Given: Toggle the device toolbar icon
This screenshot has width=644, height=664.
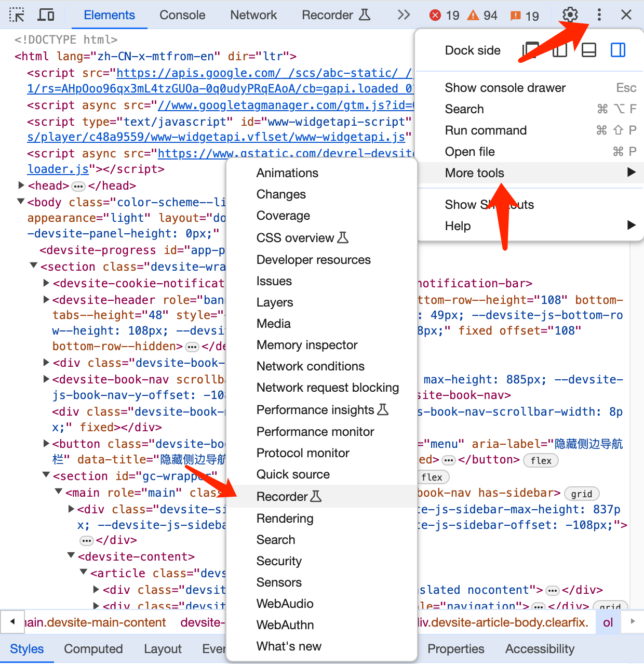Looking at the screenshot, I should coord(46,15).
